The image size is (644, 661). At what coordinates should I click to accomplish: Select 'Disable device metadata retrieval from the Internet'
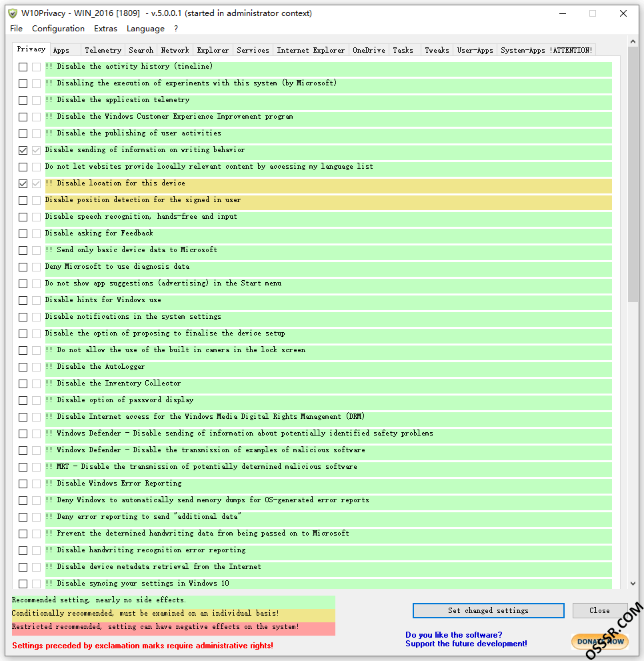pos(153,567)
